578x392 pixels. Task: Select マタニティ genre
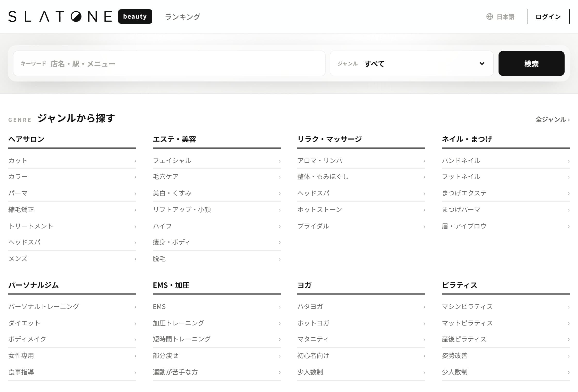[361, 339]
